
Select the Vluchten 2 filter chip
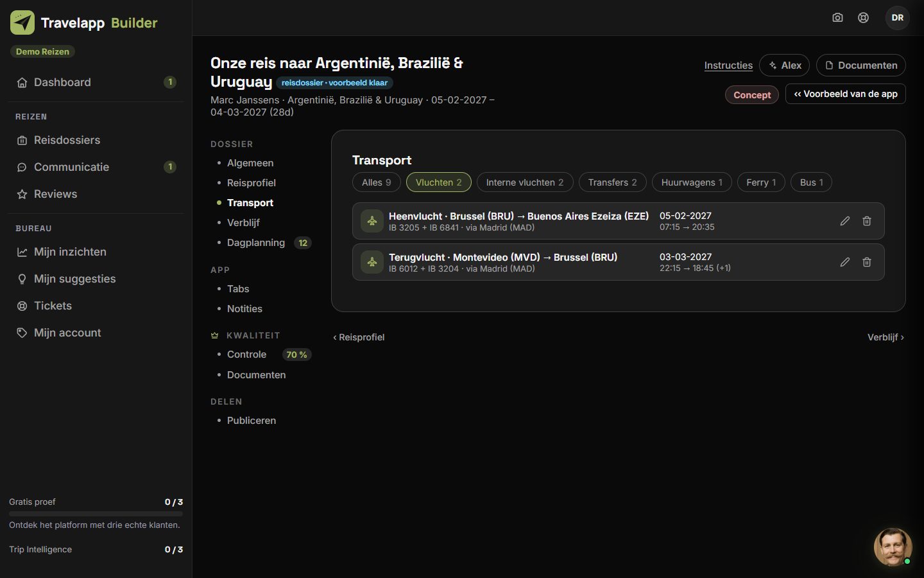(439, 182)
